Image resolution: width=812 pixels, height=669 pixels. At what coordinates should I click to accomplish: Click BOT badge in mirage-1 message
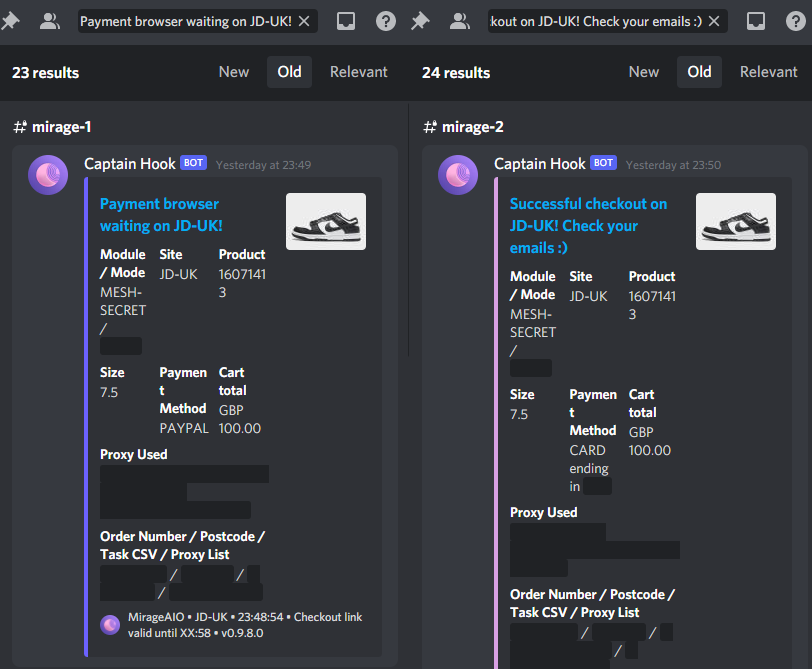point(193,163)
